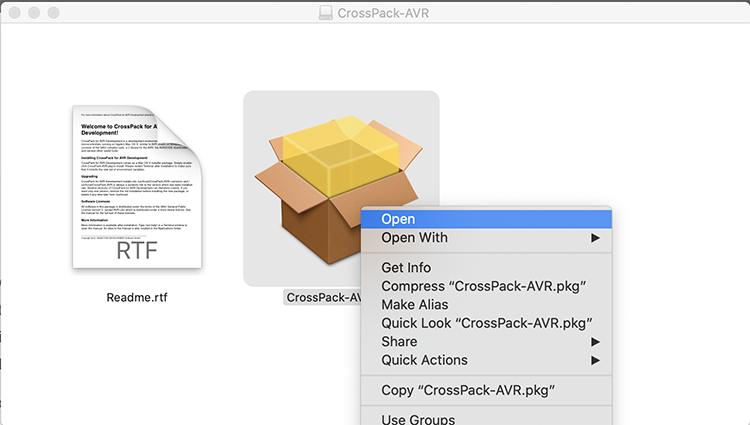Viewport: 750px width, 425px height.
Task: Select the Readme.rtf document icon
Action: coord(137,187)
